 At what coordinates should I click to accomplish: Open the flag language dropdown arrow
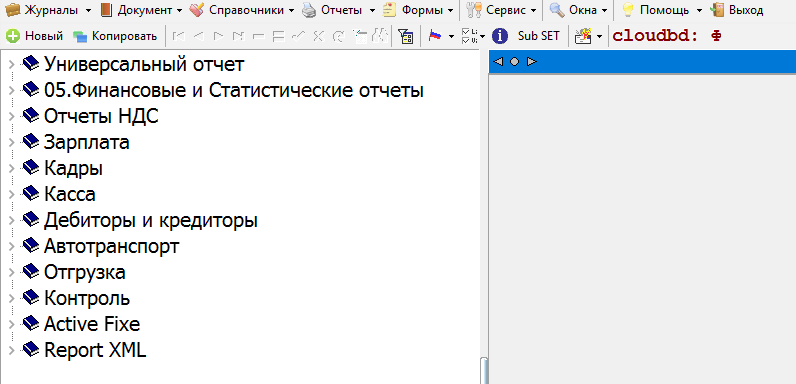point(451,37)
